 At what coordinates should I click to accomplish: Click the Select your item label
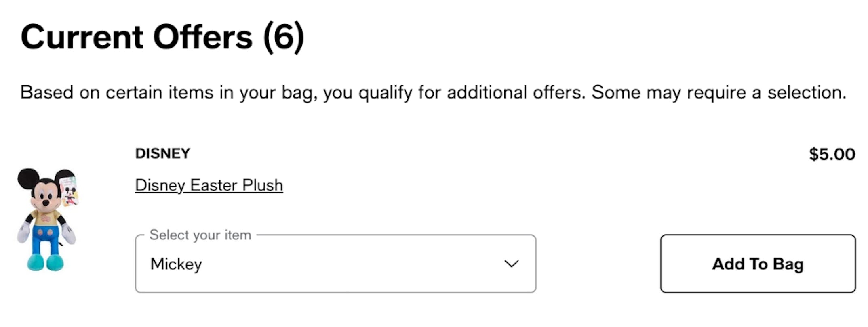coord(200,235)
